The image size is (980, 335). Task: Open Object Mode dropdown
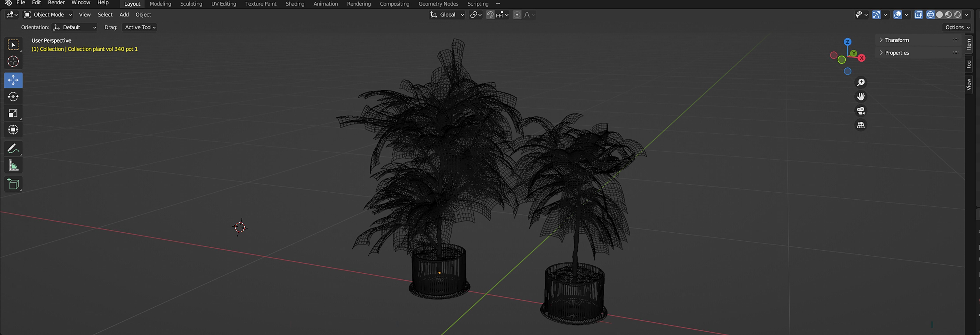pyautogui.click(x=48, y=14)
